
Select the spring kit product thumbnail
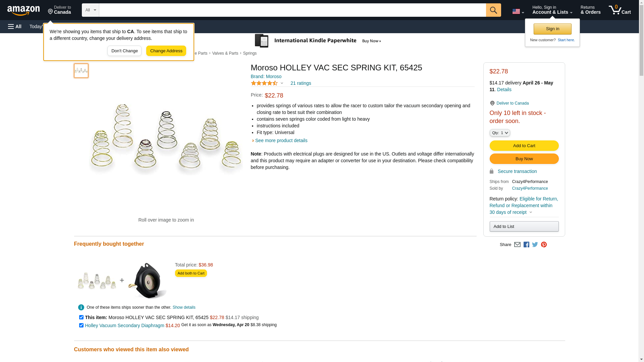(x=81, y=71)
